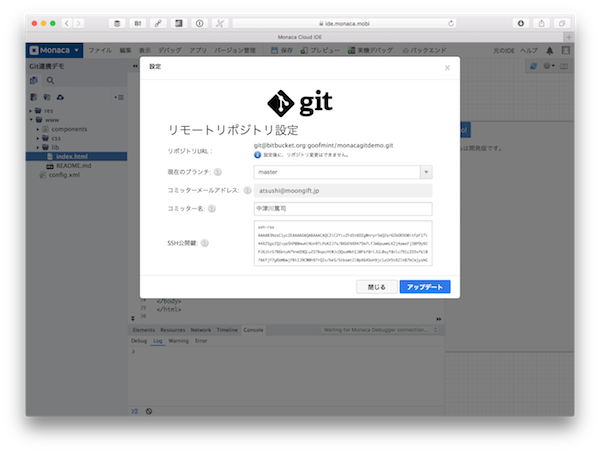The height and width of the screenshot is (453, 600).
Task: Open the バージョン管理 menu
Action: [235, 51]
